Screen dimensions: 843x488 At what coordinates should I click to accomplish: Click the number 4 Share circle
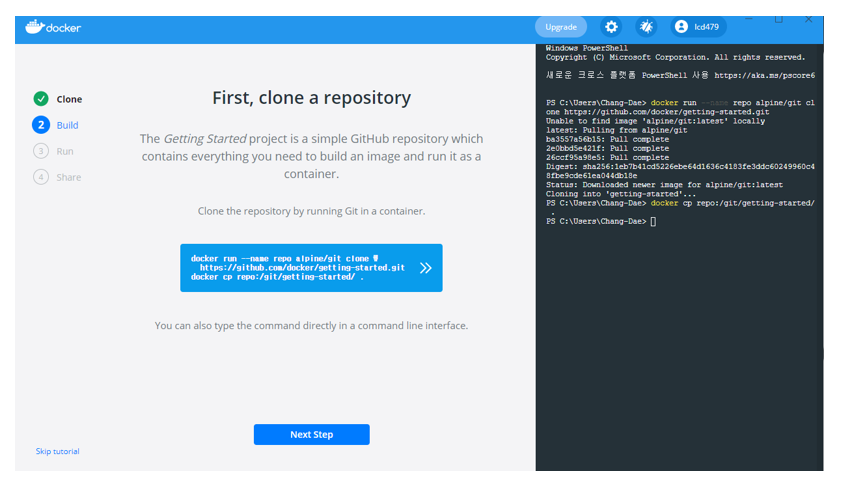[41, 177]
